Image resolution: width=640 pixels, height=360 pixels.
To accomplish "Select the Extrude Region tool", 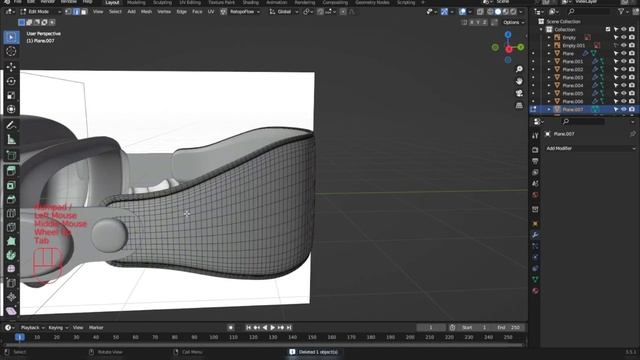I will tap(11, 171).
